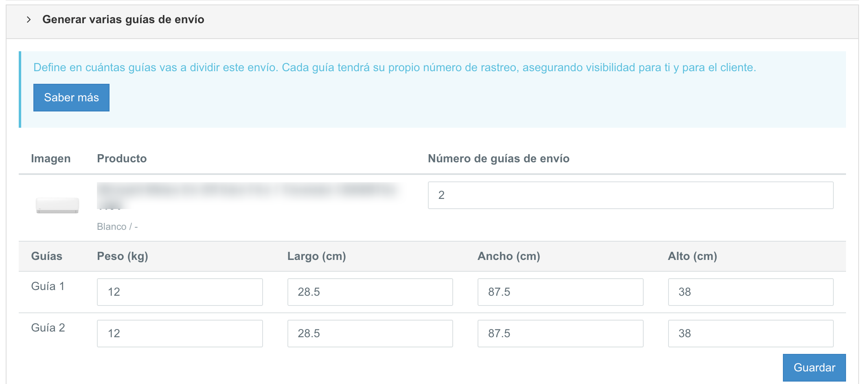Select Guía 1 Largo (cm) input
Screen dimensions: 868x384
tap(370, 292)
